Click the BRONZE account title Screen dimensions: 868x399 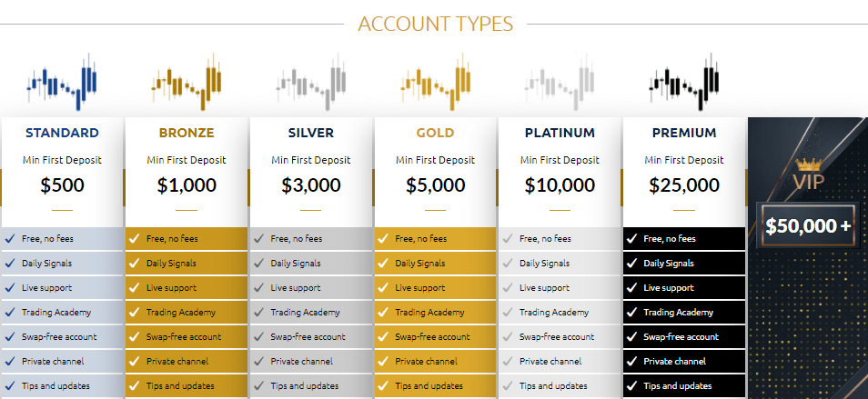click(187, 134)
